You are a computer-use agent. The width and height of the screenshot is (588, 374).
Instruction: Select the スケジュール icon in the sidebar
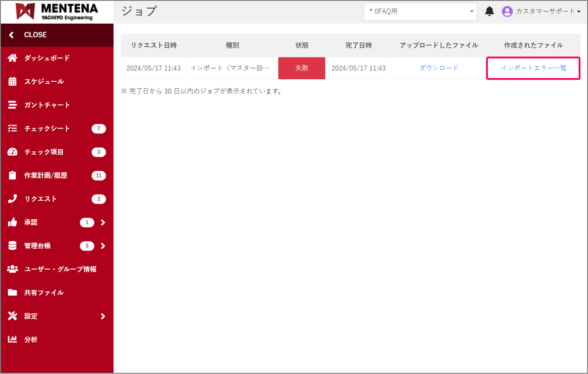coord(12,81)
